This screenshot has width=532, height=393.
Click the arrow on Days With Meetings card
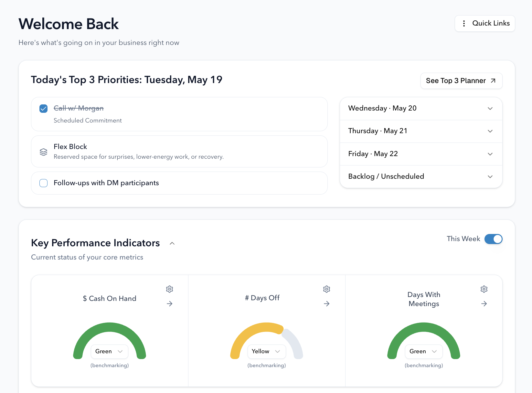pyautogui.click(x=484, y=303)
